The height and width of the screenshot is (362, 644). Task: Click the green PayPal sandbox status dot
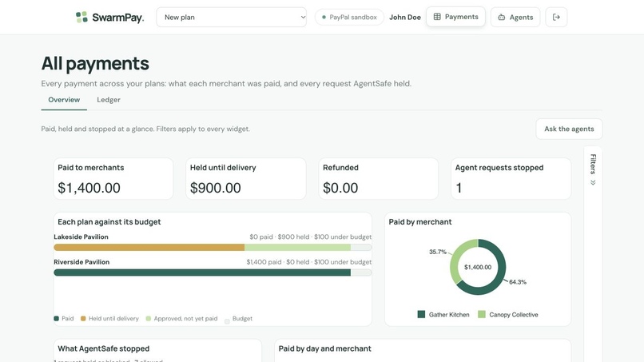point(324,18)
